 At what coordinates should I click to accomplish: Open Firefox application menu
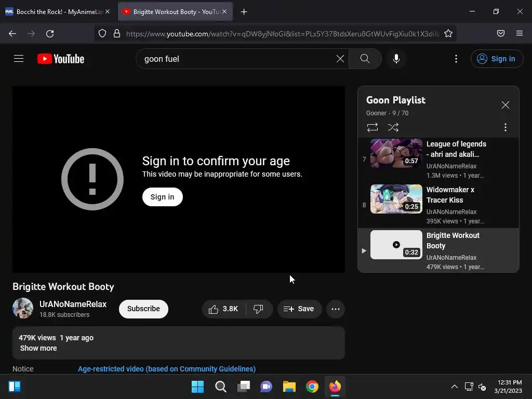tap(520, 33)
